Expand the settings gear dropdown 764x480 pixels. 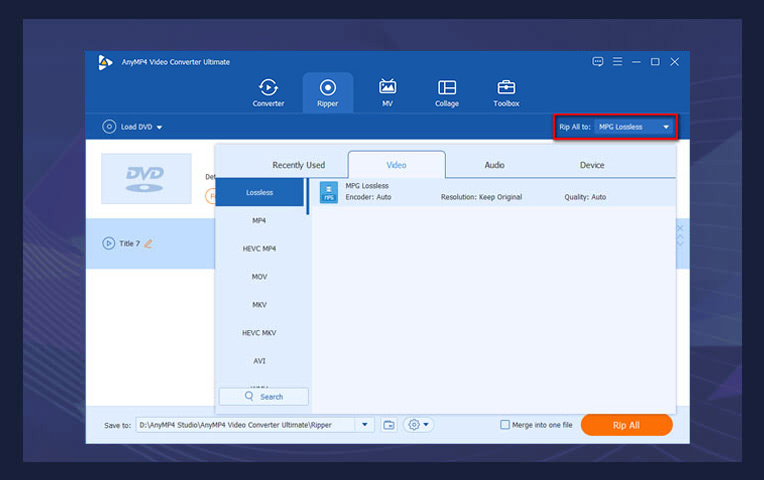point(418,425)
